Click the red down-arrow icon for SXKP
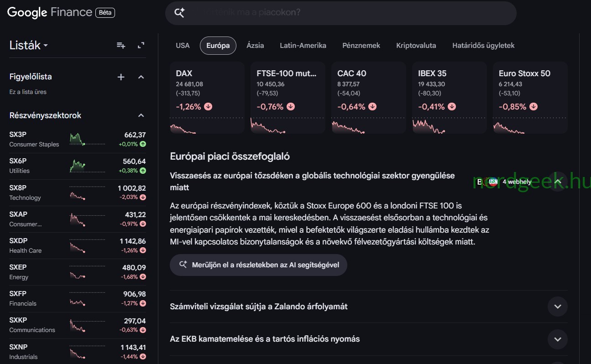 pyautogui.click(x=143, y=330)
